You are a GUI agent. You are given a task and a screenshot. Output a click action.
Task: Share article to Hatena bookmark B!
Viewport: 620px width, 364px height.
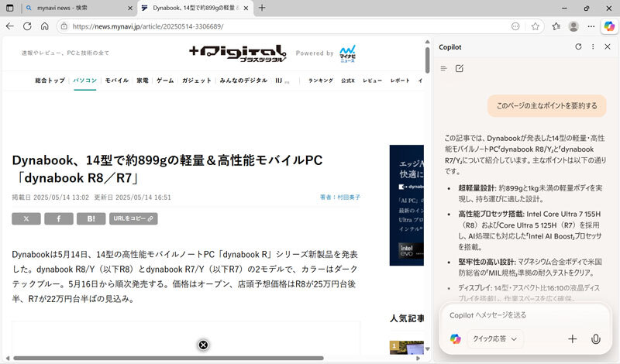coord(91,218)
